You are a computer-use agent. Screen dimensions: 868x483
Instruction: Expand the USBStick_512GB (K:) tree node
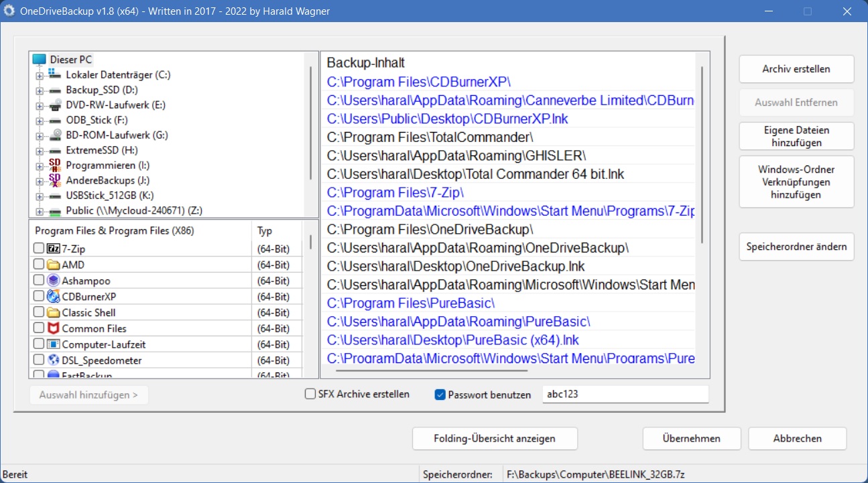click(40, 196)
